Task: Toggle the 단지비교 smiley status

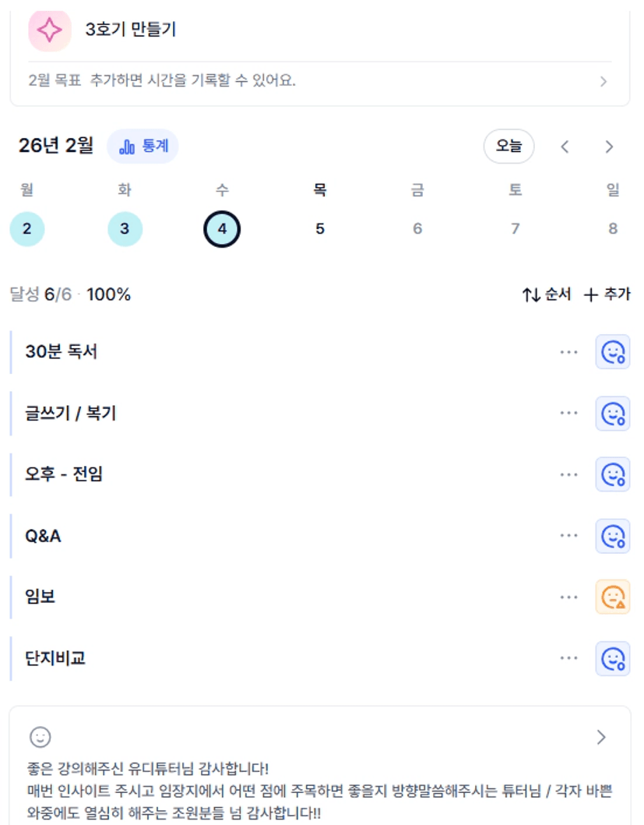Action: tap(613, 658)
